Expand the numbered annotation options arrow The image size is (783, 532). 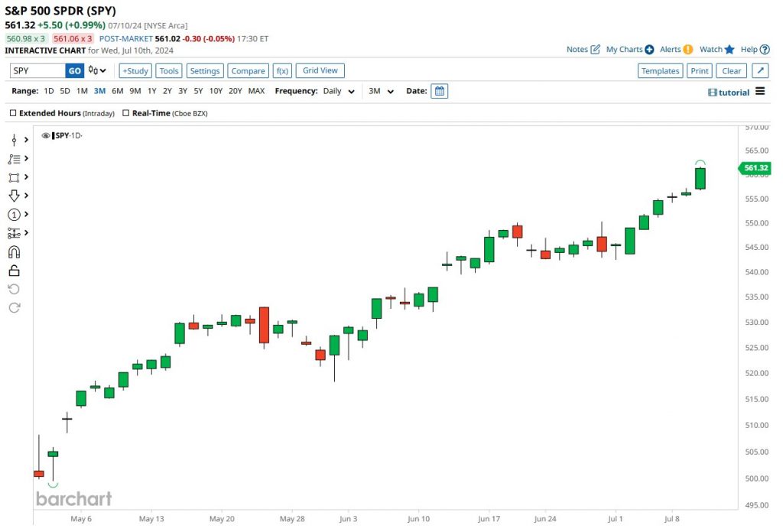(27, 214)
